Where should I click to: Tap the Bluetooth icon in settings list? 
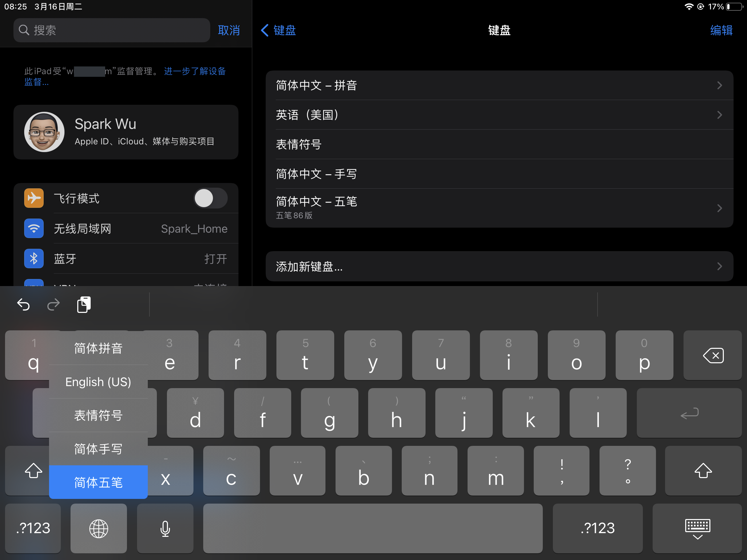point(34,259)
